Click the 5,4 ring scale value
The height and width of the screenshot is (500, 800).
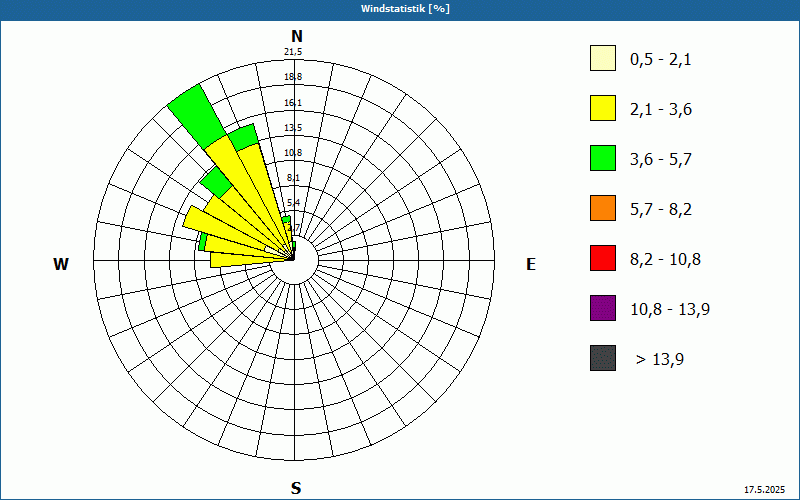(x=293, y=203)
